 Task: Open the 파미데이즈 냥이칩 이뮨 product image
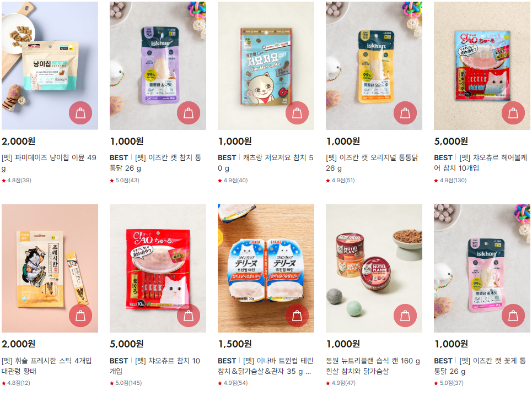(x=50, y=66)
